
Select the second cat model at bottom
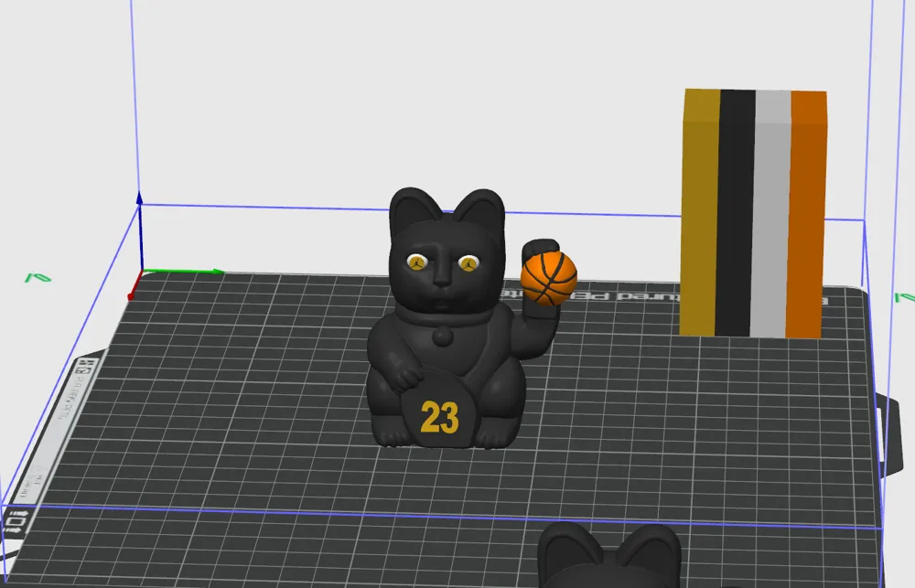point(609,555)
